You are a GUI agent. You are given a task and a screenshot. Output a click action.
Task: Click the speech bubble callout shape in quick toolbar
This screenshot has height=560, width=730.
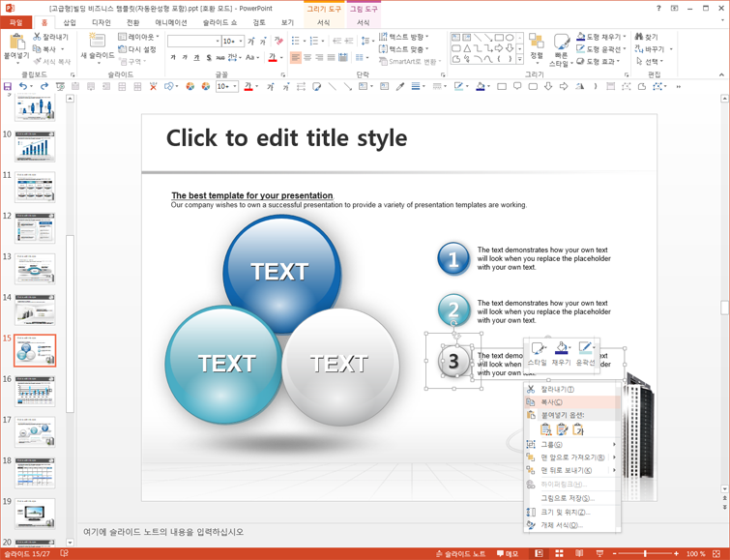[517, 86]
